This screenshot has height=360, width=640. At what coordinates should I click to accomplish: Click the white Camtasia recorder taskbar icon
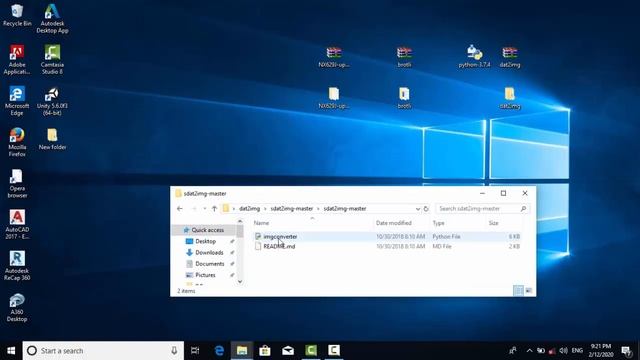[x=334, y=351]
